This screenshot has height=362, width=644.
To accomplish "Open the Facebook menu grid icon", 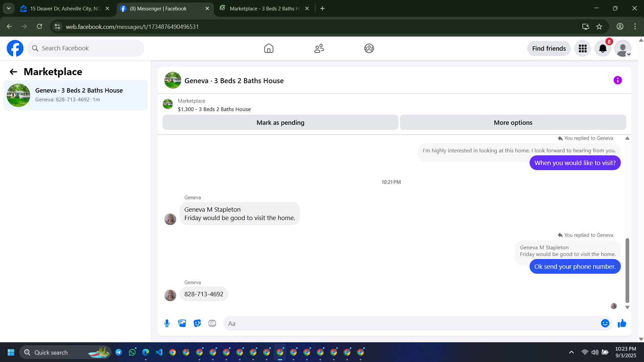I will (583, 48).
